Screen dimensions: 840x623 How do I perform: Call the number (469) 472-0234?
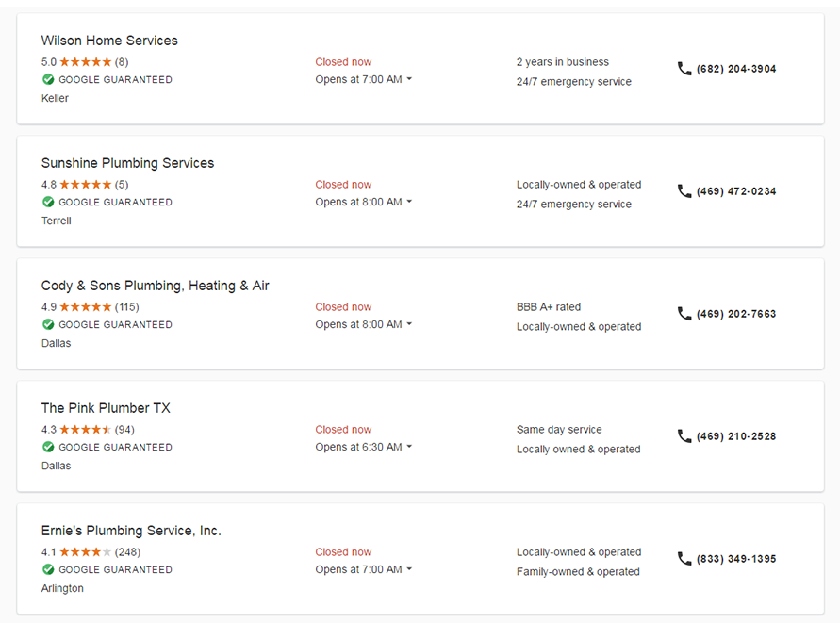point(736,191)
